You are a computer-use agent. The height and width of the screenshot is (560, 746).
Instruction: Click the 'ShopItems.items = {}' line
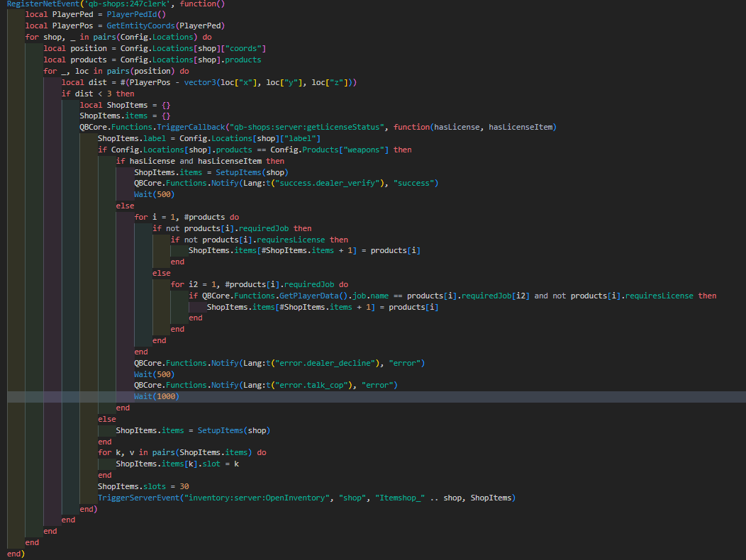pyautogui.click(x=125, y=116)
